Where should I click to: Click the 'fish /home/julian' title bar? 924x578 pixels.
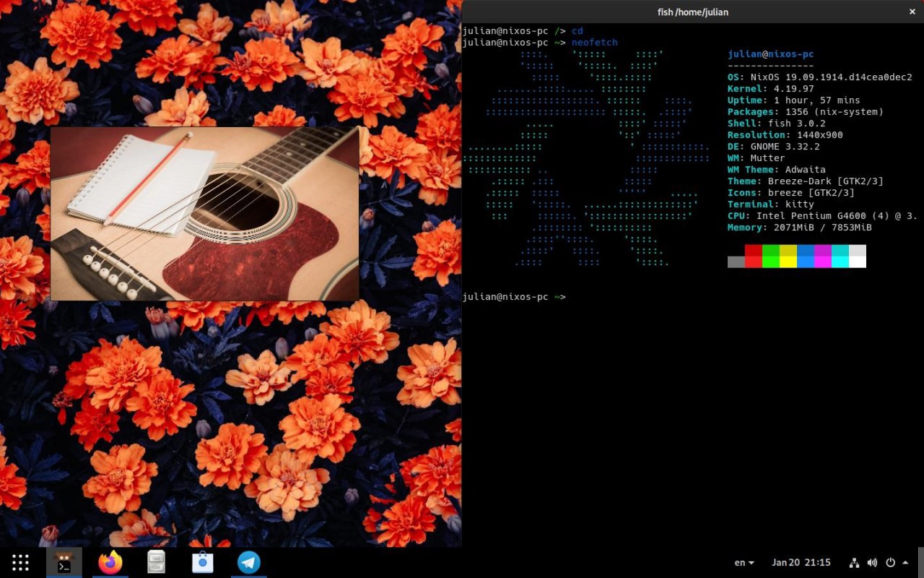pyautogui.click(x=692, y=11)
